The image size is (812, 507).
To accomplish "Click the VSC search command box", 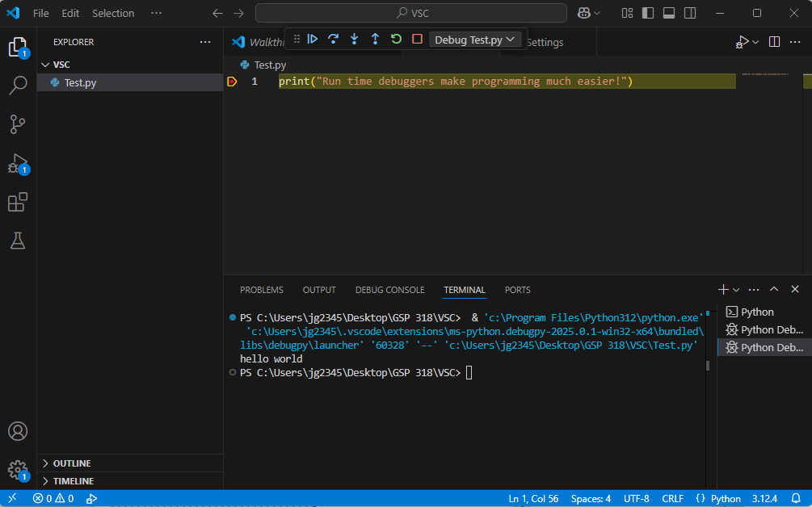I will (411, 13).
